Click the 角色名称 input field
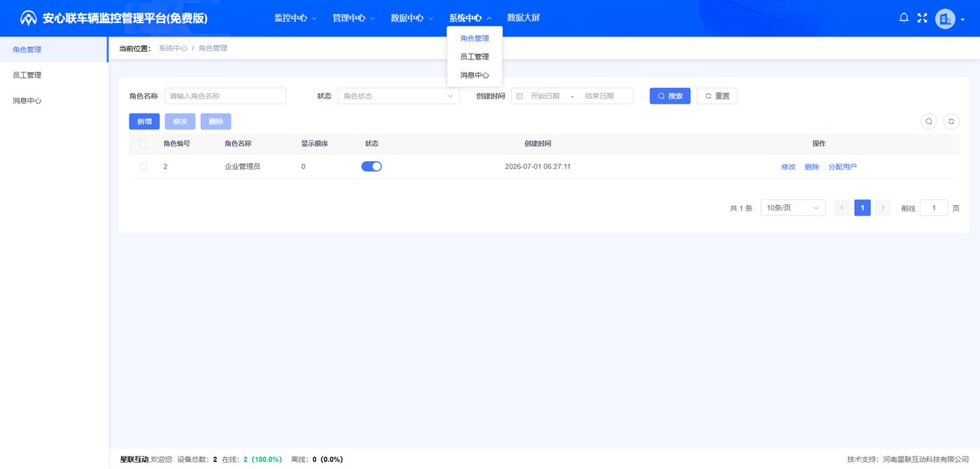The image size is (980, 469). (x=225, y=96)
